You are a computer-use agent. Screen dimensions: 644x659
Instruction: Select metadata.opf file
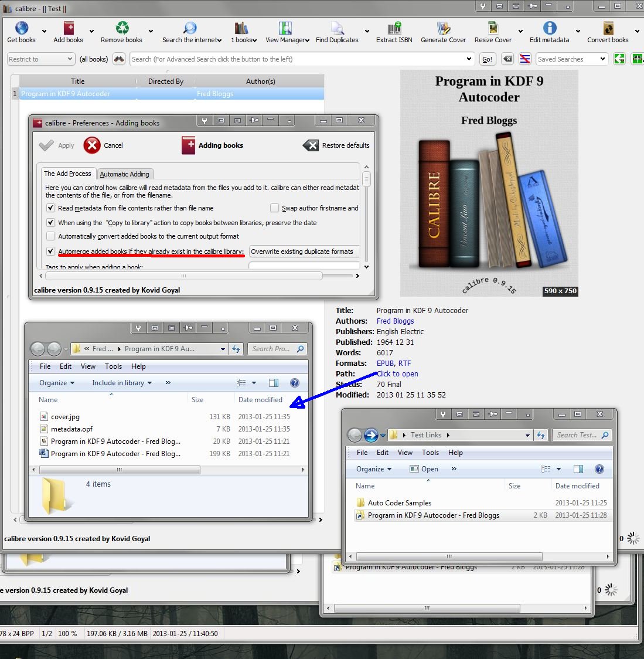(71, 429)
